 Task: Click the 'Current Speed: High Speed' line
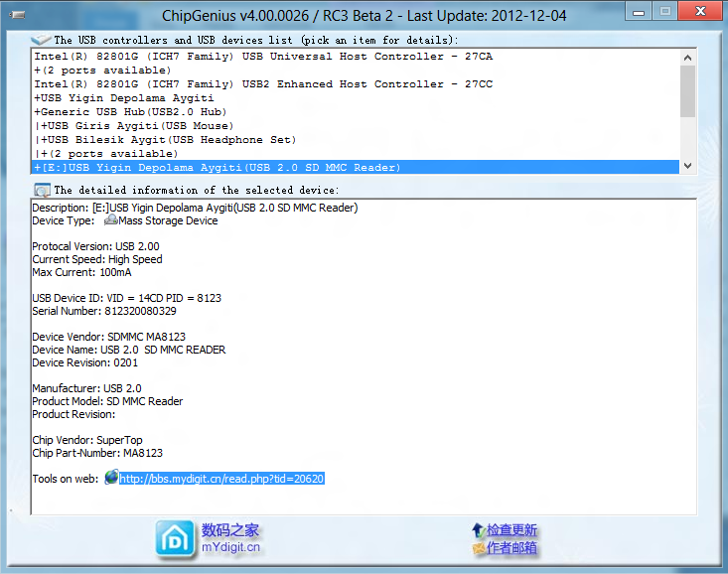pyautogui.click(x=97, y=259)
